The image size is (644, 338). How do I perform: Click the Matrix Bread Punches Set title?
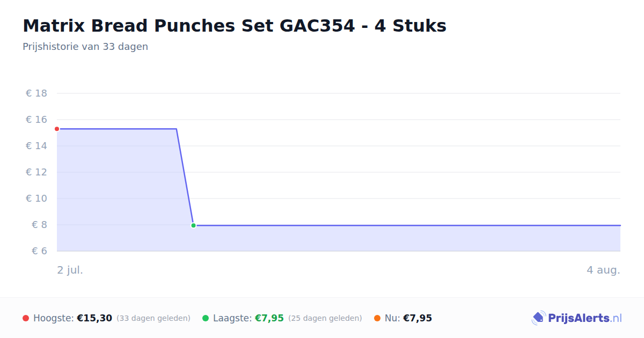(x=235, y=25)
